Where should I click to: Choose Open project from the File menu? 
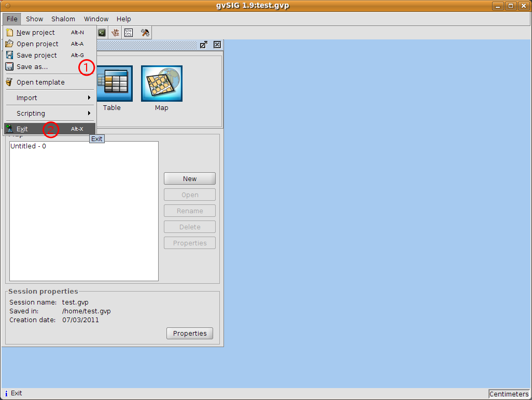tap(37, 44)
